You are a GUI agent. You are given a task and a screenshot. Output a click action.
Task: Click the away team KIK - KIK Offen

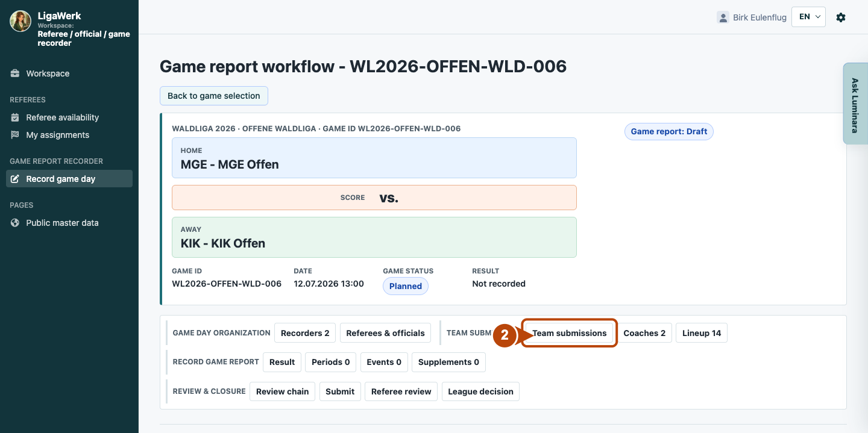point(374,237)
